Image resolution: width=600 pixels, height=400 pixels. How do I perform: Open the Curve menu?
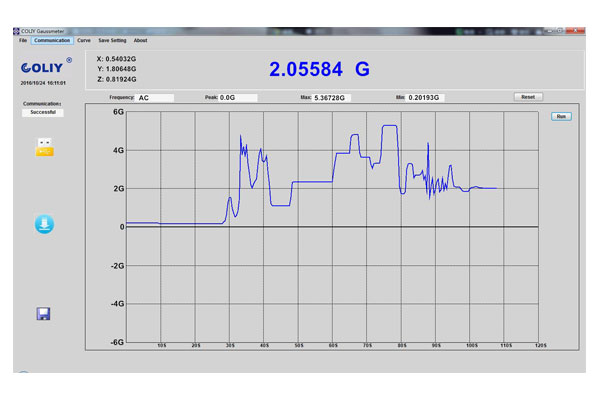point(84,41)
